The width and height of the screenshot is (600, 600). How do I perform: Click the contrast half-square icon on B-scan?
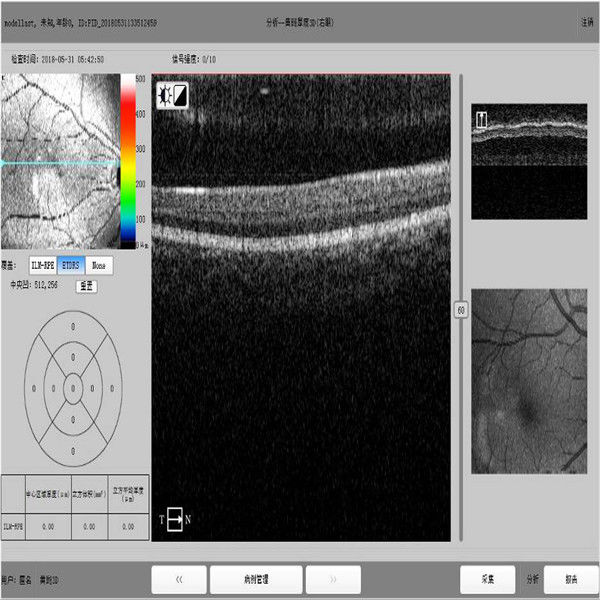(x=181, y=95)
